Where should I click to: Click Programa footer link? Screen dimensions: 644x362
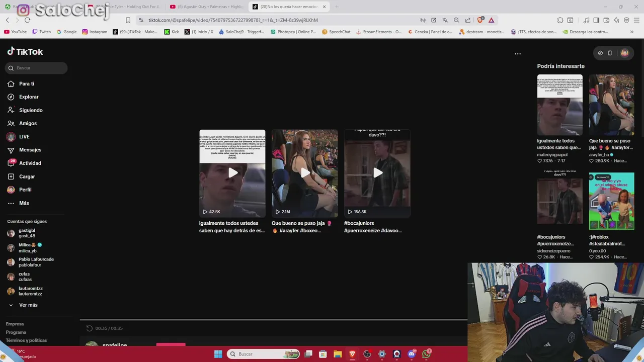16,332
